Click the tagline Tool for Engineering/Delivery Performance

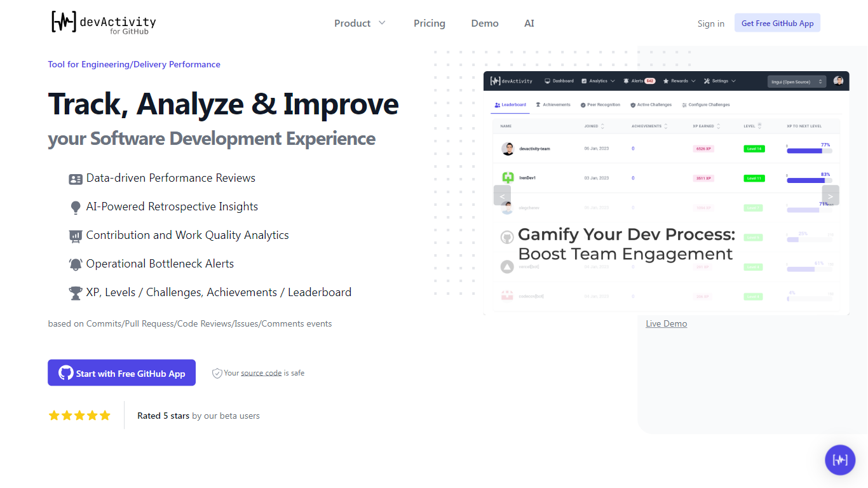(x=134, y=64)
